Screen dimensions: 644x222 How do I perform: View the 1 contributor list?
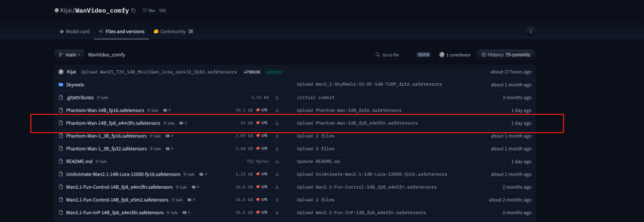coord(454,55)
